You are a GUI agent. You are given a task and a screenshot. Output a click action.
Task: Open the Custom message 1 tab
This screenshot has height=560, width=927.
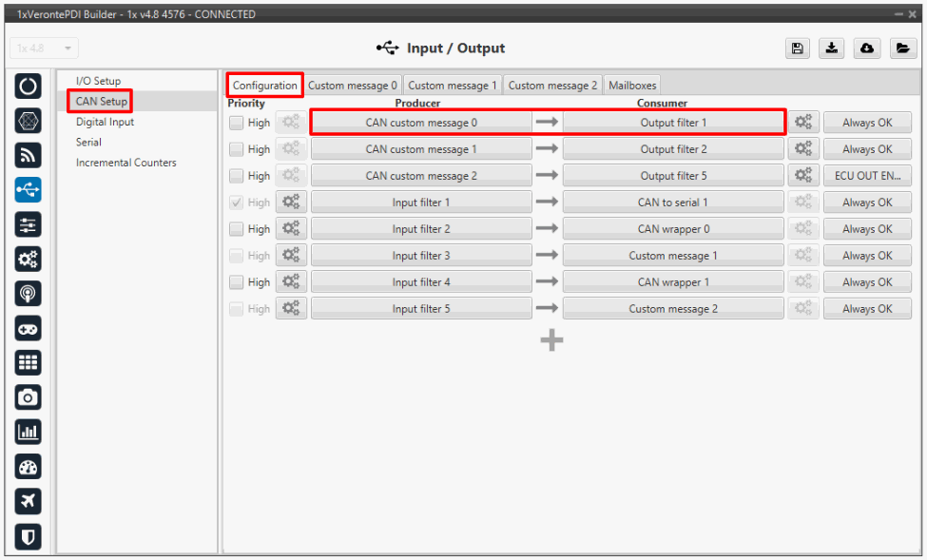(x=453, y=86)
